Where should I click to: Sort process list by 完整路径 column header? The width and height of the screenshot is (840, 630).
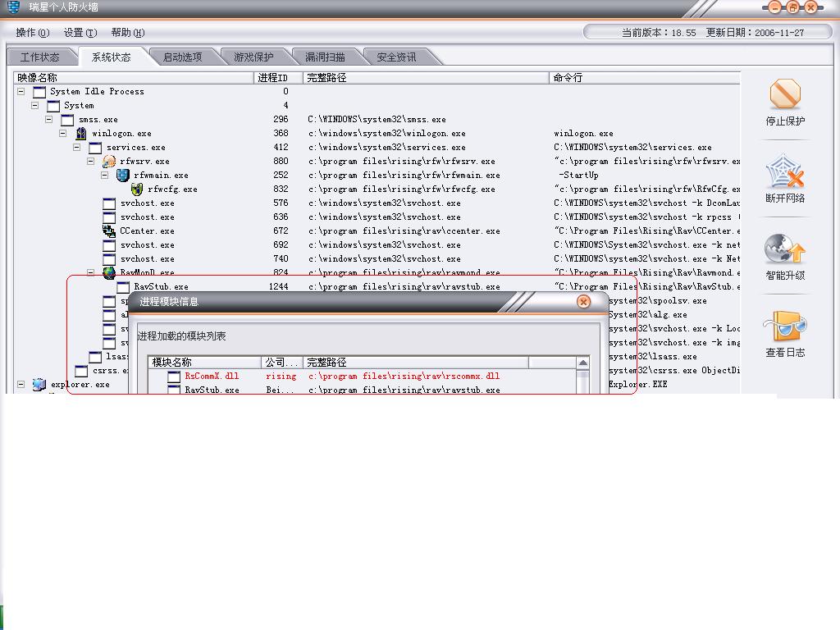tap(426, 78)
